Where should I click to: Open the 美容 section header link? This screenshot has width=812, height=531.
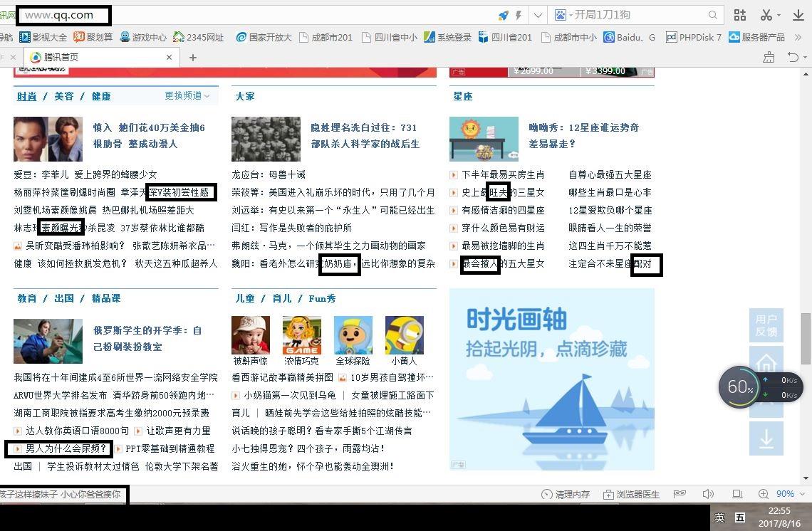click(63, 96)
